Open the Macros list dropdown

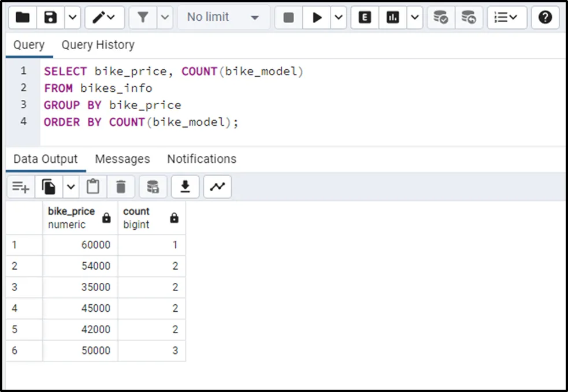tap(507, 17)
